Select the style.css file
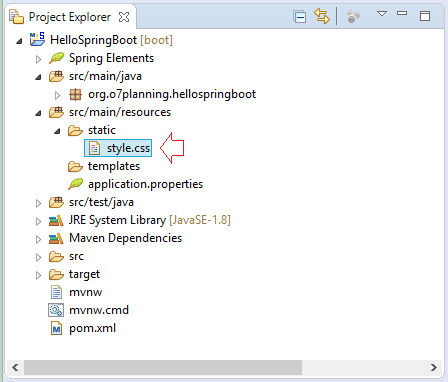The width and height of the screenshot is (448, 382). (118, 148)
